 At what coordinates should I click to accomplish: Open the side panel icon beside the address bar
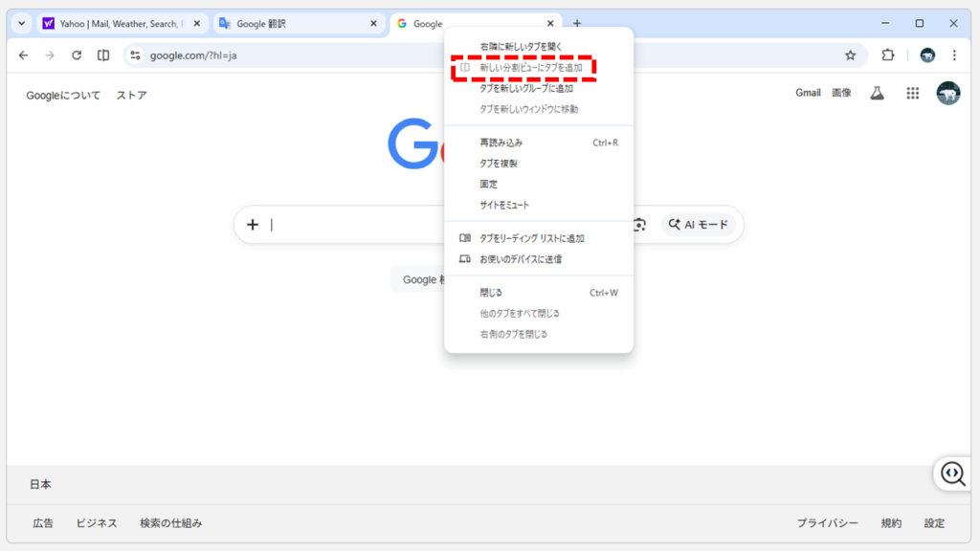click(103, 56)
